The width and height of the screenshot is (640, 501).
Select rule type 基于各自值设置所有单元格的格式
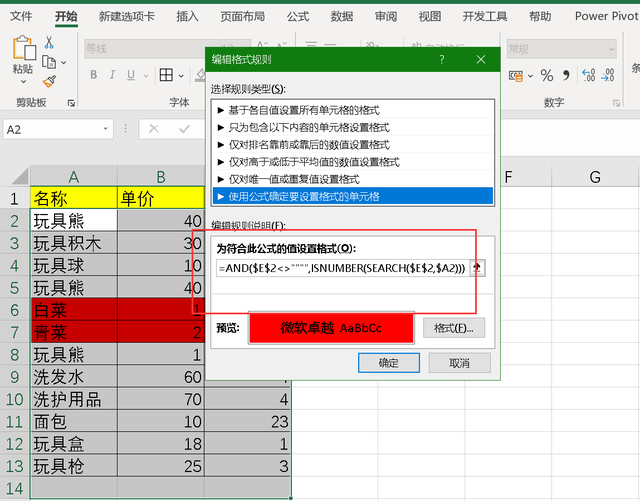[x=353, y=110]
